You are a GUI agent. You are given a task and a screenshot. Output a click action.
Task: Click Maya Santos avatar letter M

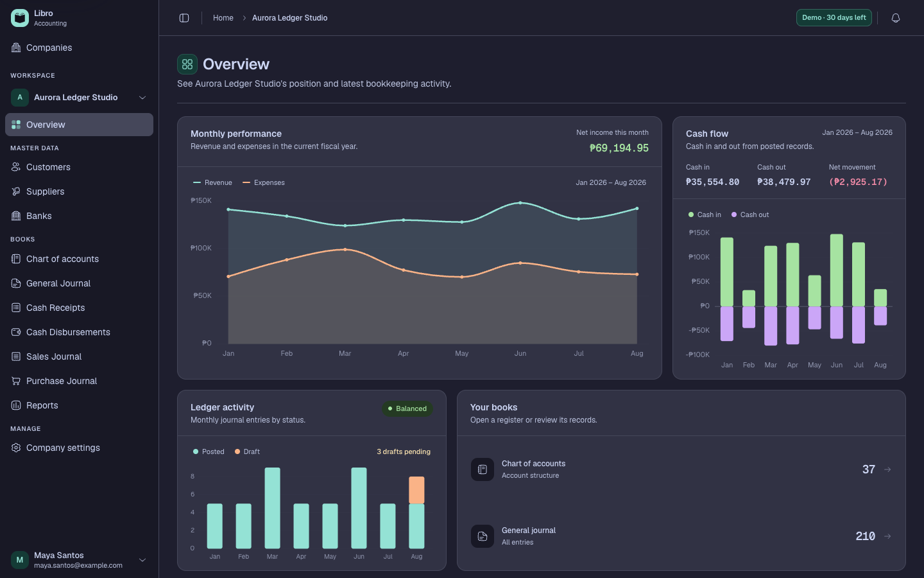point(20,560)
